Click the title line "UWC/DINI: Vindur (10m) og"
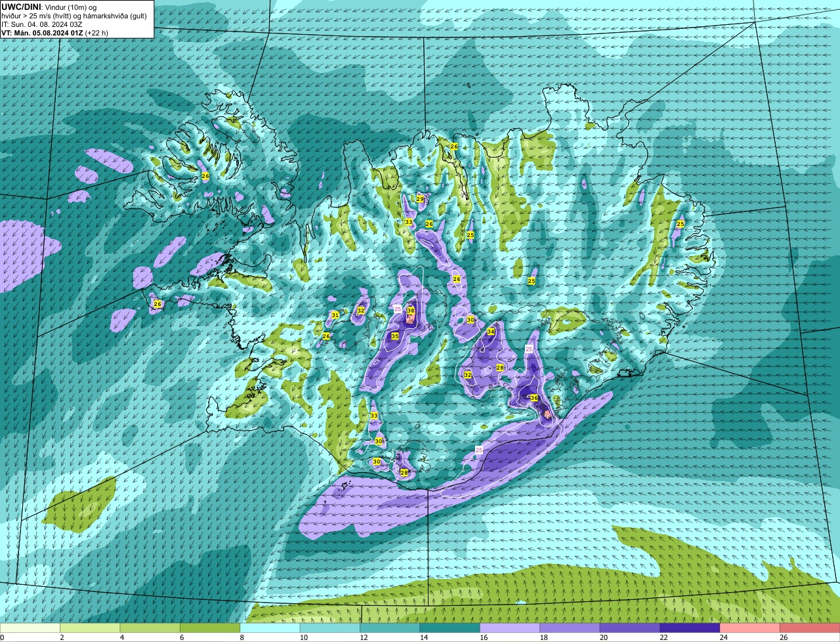Image resolution: width=840 pixels, height=642 pixels. 48,7
